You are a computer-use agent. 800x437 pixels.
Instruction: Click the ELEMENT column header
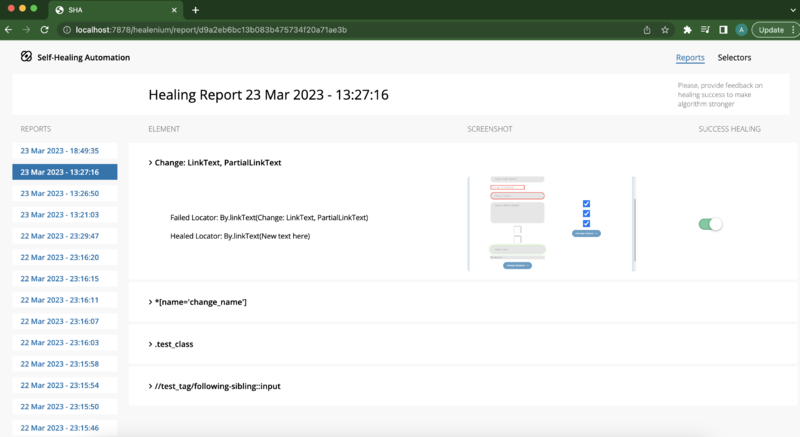[x=164, y=129]
